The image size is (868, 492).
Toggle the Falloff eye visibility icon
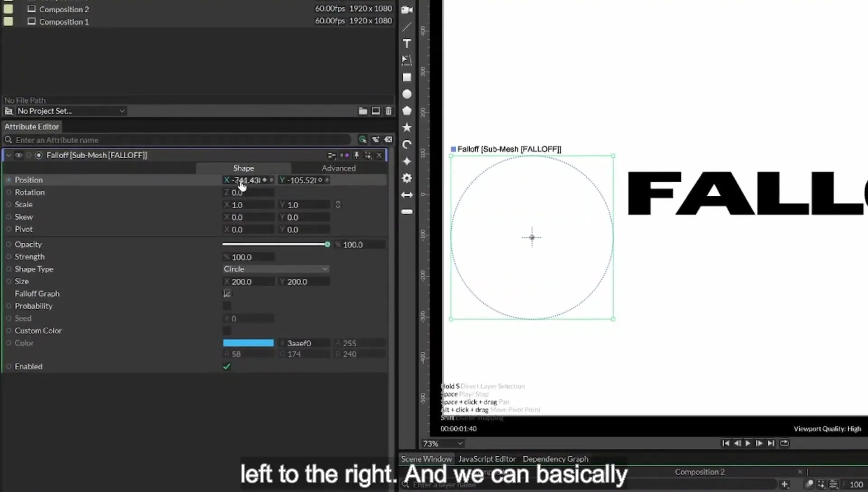[x=19, y=155]
